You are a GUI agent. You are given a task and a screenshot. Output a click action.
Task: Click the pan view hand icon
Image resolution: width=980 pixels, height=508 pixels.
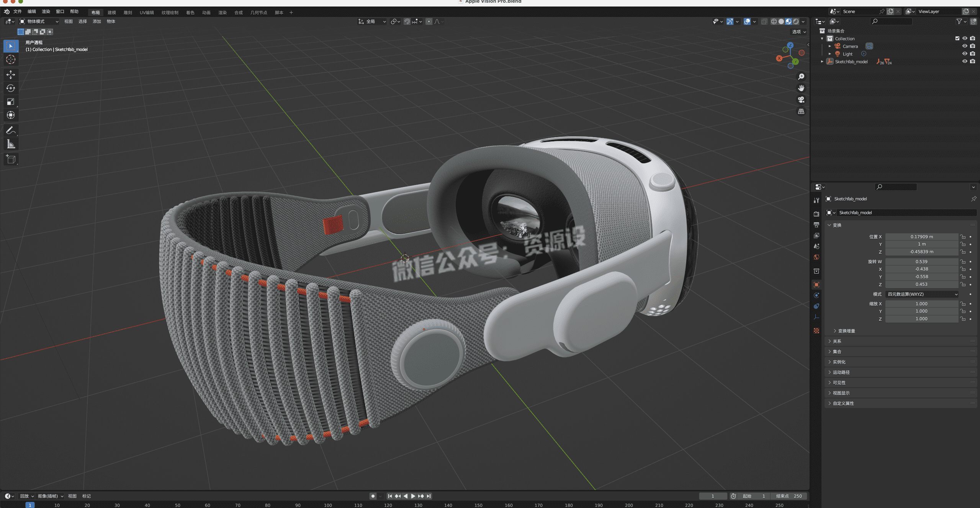pyautogui.click(x=801, y=88)
